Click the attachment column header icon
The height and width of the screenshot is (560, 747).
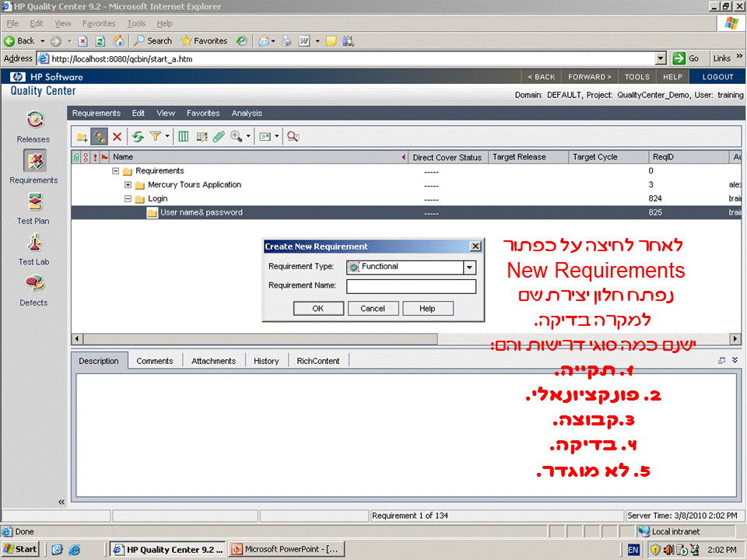click(76, 157)
